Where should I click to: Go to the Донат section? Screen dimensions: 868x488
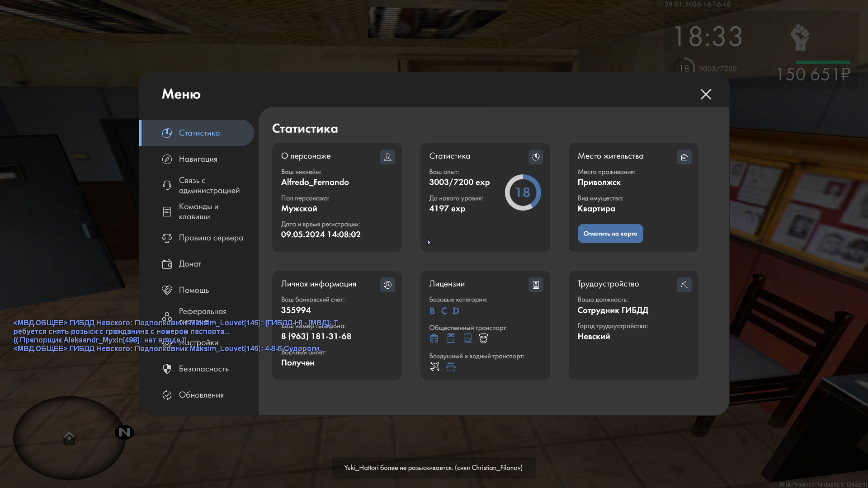(190, 264)
